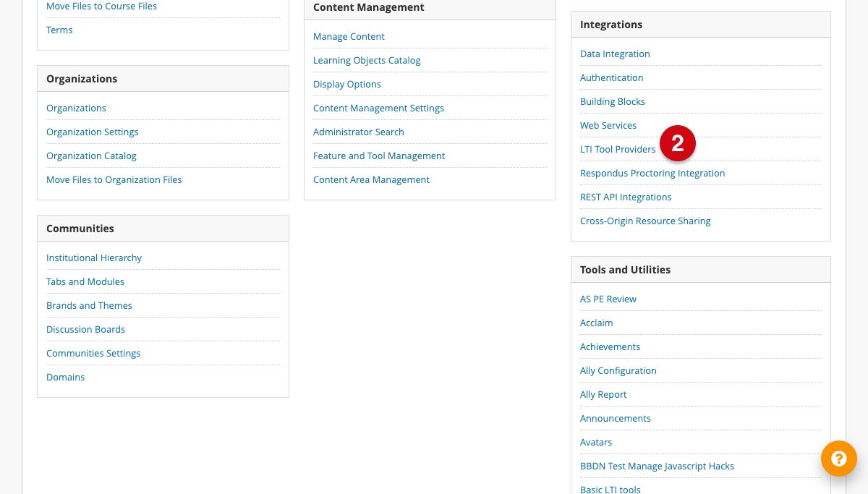Select the Integrations panel heading
This screenshot has height=494, width=868.
click(611, 24)
